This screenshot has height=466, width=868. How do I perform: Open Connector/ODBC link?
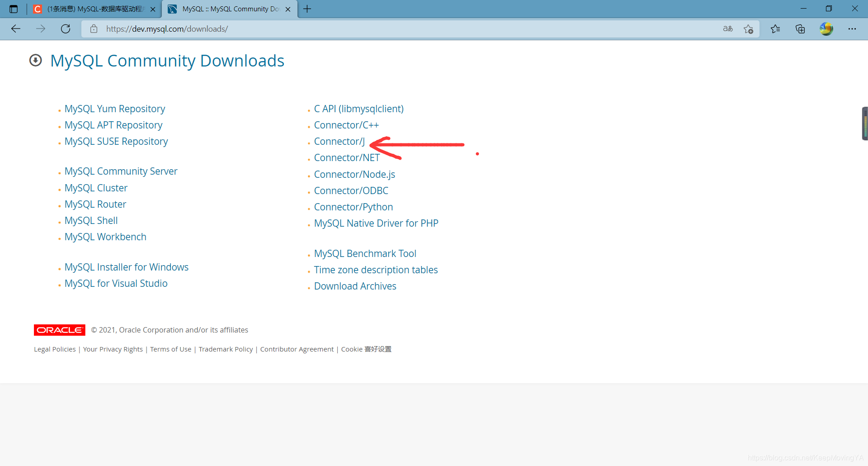pos(351,191)
